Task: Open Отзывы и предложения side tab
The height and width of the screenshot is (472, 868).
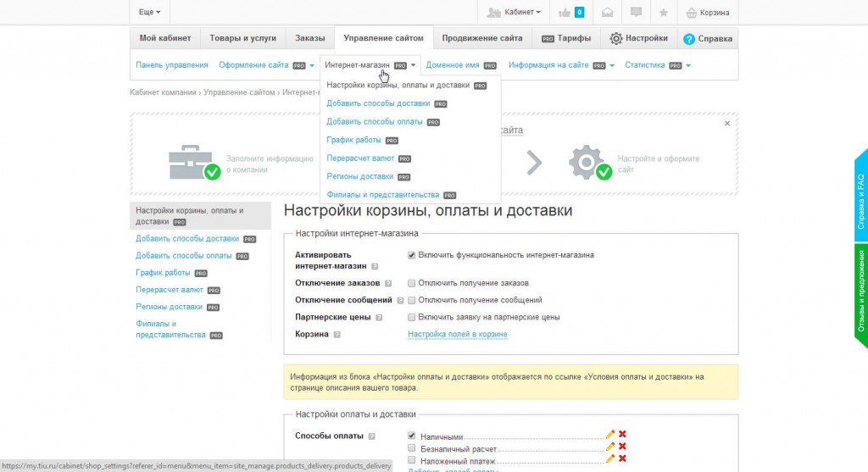Action: click(861, 296)
